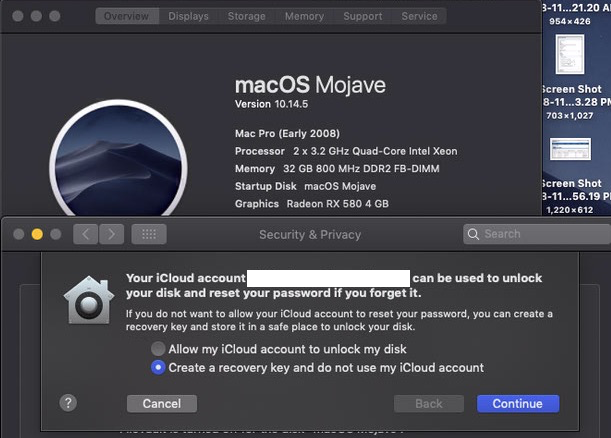Click the Memory 32 GB line
Viewport: 611px width, 438px height.
(x=337, y=169)
